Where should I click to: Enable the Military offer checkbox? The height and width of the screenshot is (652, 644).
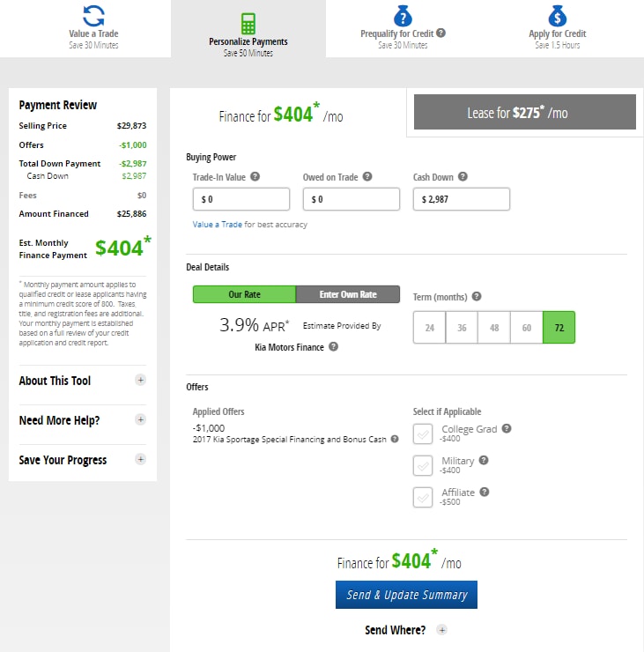(x=423, y=465)
